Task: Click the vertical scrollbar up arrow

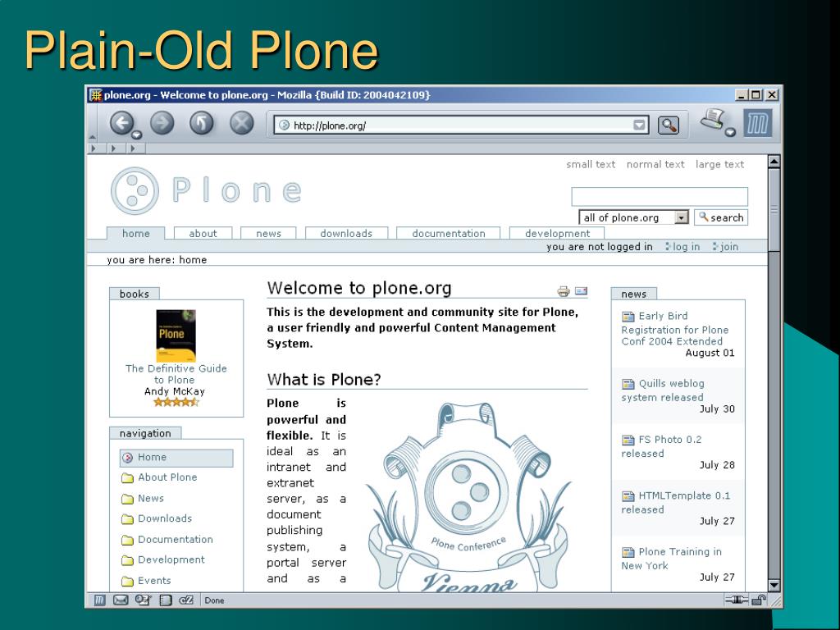Action: click(774, 161)
